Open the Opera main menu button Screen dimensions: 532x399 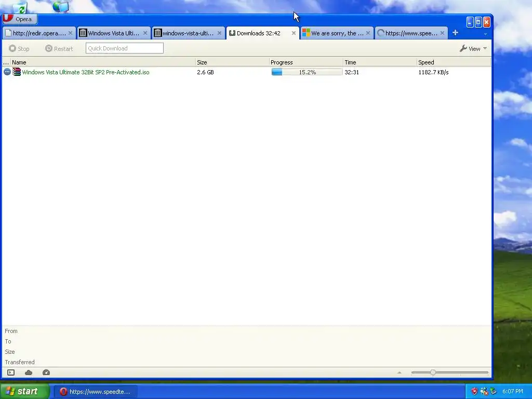pyautogui.click(x=20, y=19)
